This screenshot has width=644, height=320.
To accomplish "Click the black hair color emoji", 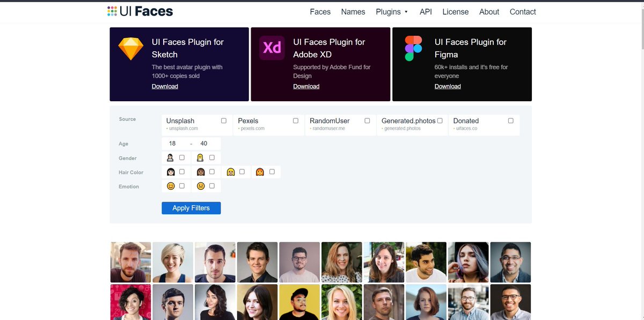I will 171,172.
